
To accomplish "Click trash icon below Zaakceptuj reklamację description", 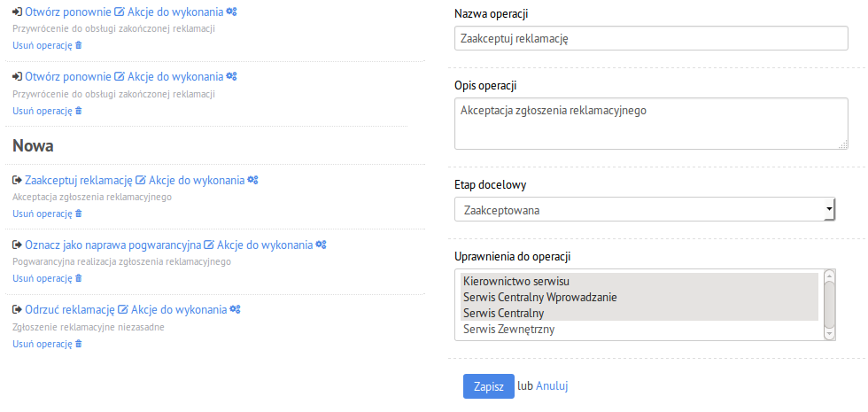I will point(78,214).
